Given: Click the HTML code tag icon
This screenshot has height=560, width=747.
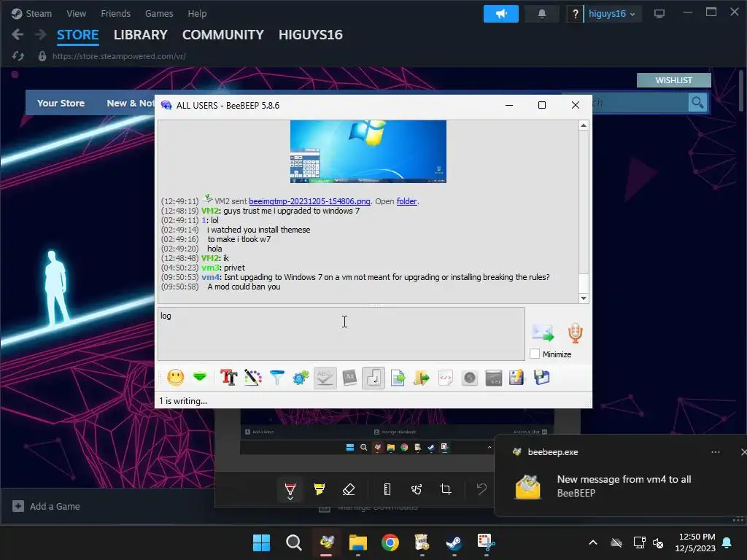Looking at the screenshot, I should (x=446, y=378).
